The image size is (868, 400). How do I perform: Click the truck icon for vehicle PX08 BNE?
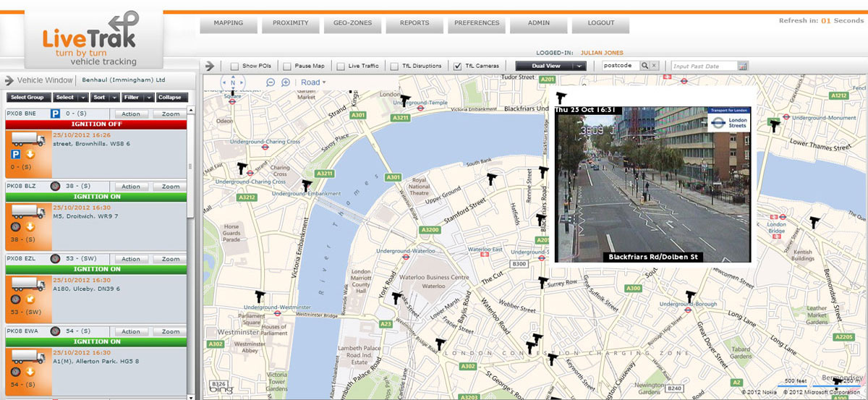coord(27,140)
